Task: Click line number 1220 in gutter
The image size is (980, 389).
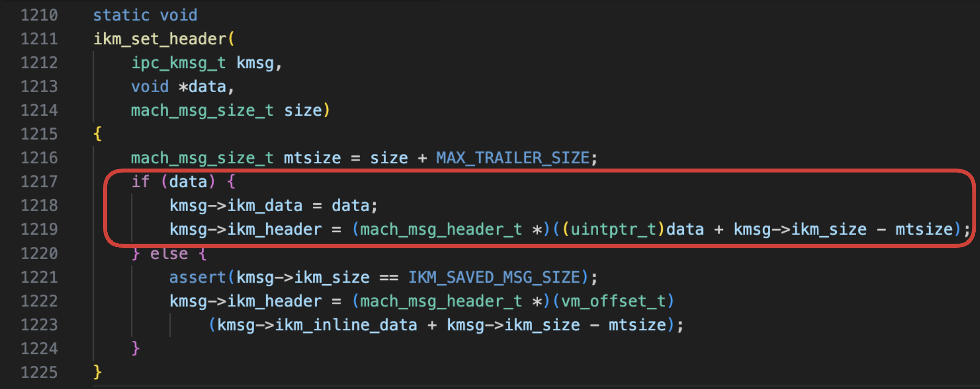Action: [39, 254]
